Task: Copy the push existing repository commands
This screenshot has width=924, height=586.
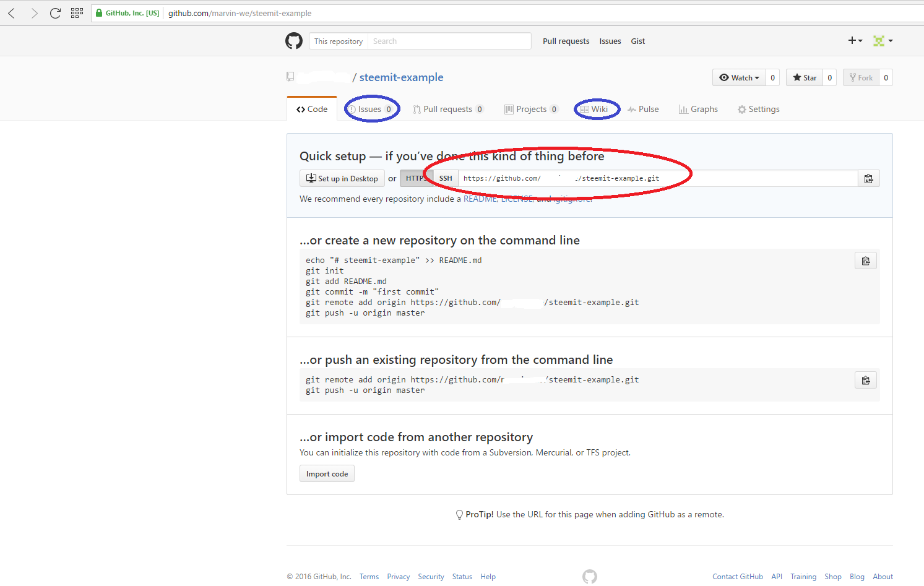Action: coord(866,380)
